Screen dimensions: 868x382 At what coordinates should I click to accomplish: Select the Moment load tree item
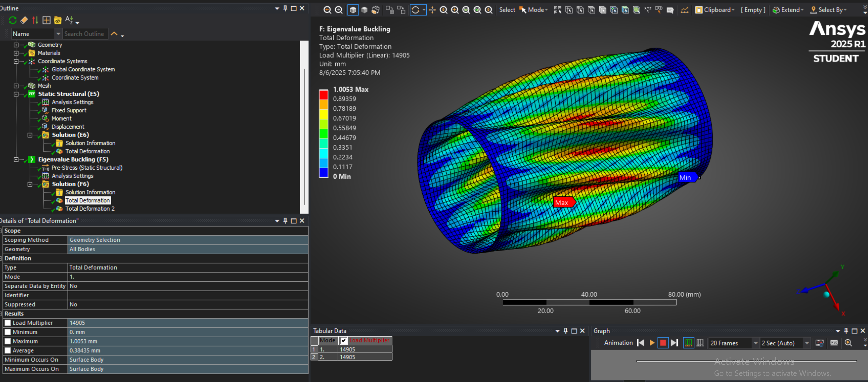61,118
